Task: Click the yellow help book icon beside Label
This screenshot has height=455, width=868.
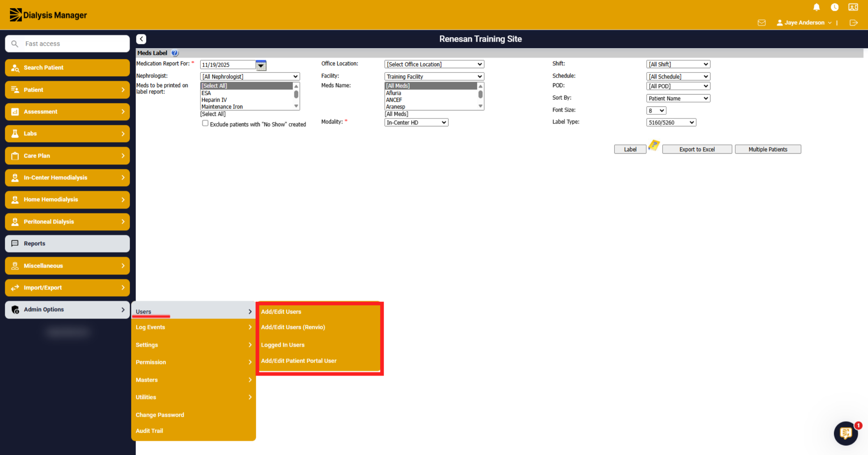Action: (x=654, y=146)
